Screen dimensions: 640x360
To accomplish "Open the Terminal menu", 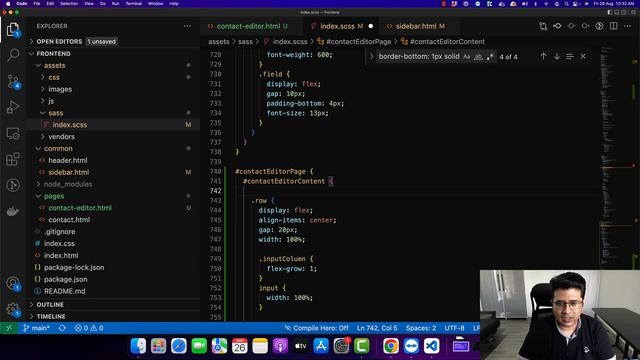I will 133,4.
